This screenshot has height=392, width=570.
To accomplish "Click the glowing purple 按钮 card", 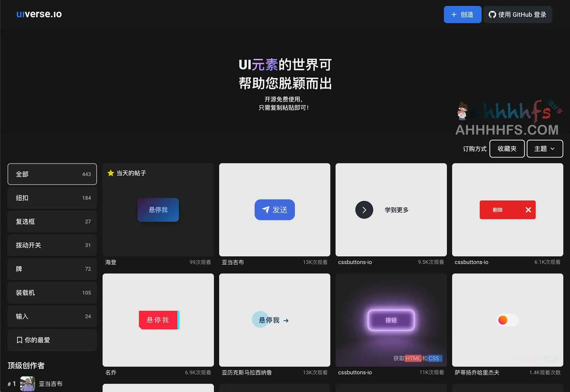I will pos(391,320).
